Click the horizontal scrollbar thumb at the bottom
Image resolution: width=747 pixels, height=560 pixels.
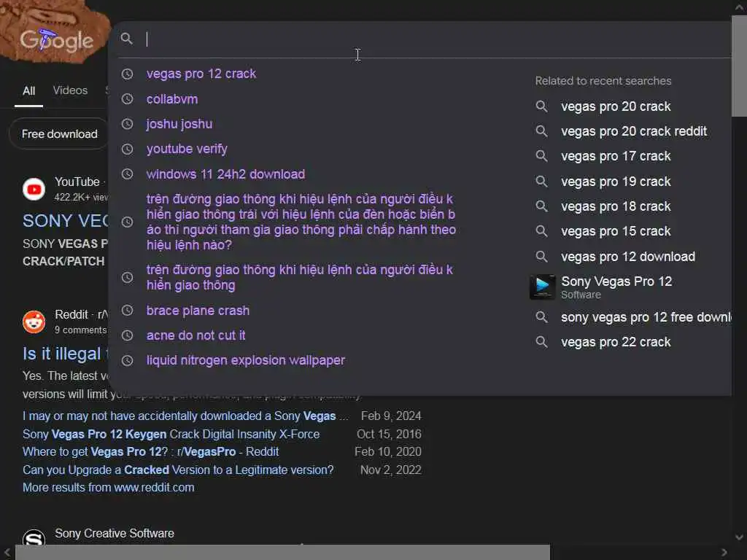pyautogui.click(x=282, y=553)
